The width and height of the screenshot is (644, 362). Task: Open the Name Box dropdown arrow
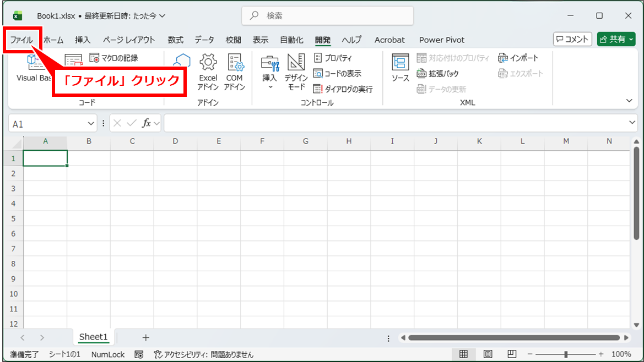pyautogui.click(x=91, y=124)
